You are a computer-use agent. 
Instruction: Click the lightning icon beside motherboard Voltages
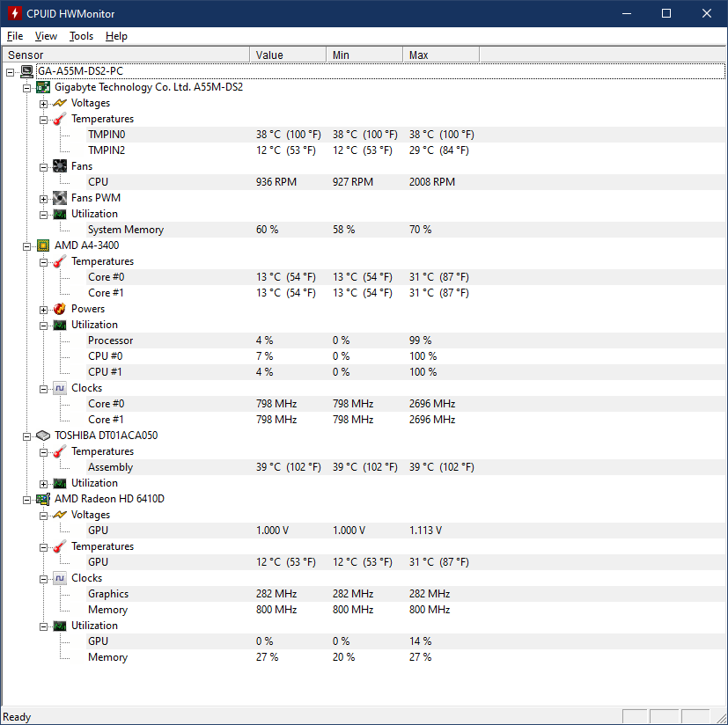coord(60,103)
